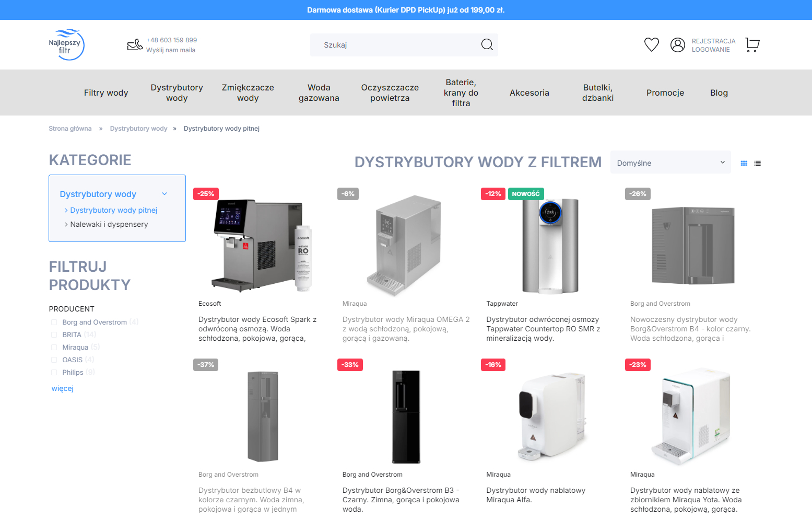The height and width of the screenshot is (519, 812).
Task: Check the Philips producer filter
Action: (x=54, y=373)
